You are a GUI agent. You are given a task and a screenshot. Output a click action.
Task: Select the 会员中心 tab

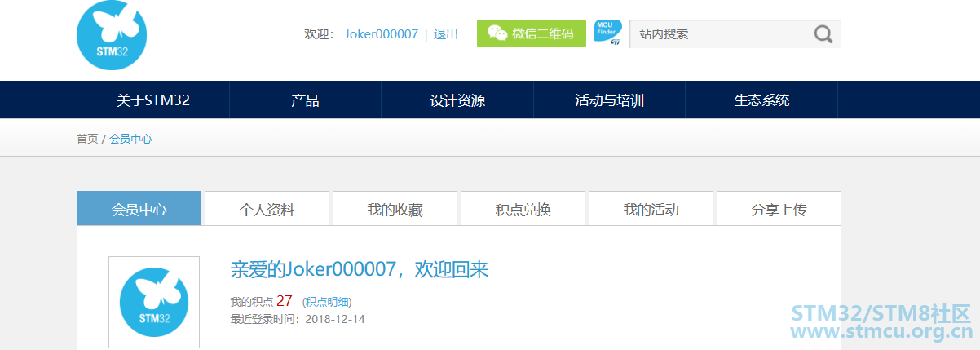pos(139,209)
